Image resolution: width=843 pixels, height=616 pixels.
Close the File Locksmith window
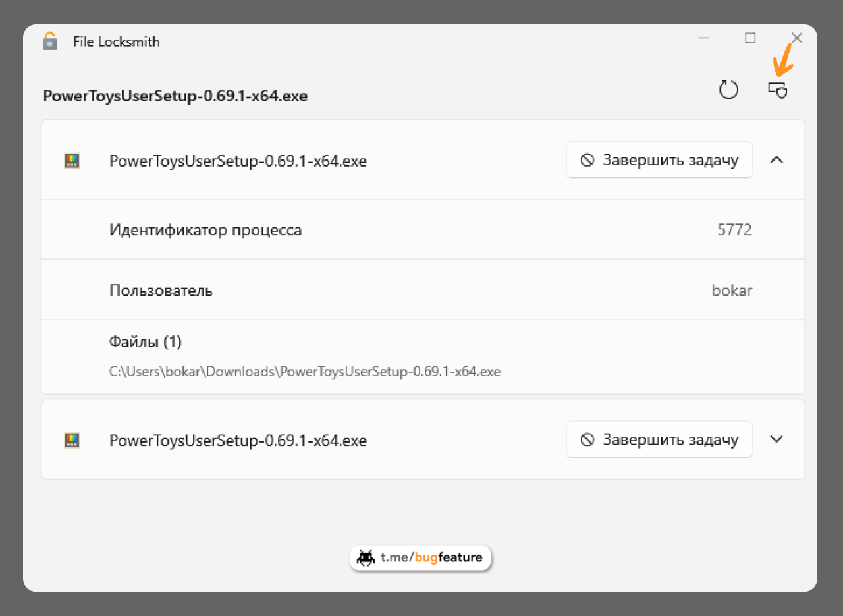(x=797, y=38)
